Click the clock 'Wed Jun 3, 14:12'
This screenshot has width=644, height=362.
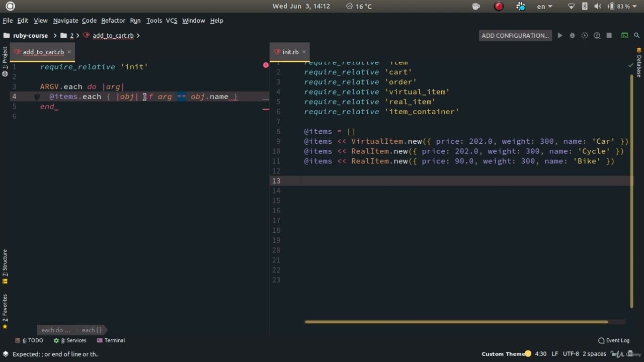(x=301, y=6)
